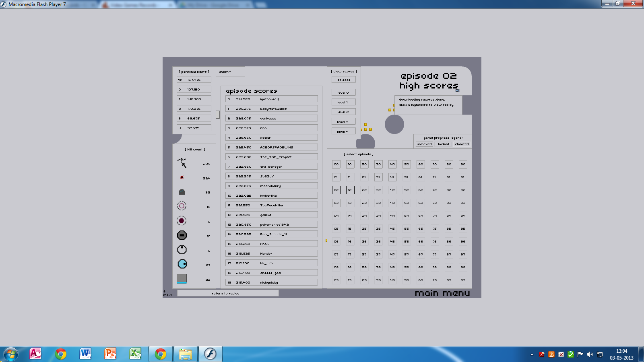Open Excel from the taskbar
Image resolution: width=644 pixels, height=362 pixels.
135,354
